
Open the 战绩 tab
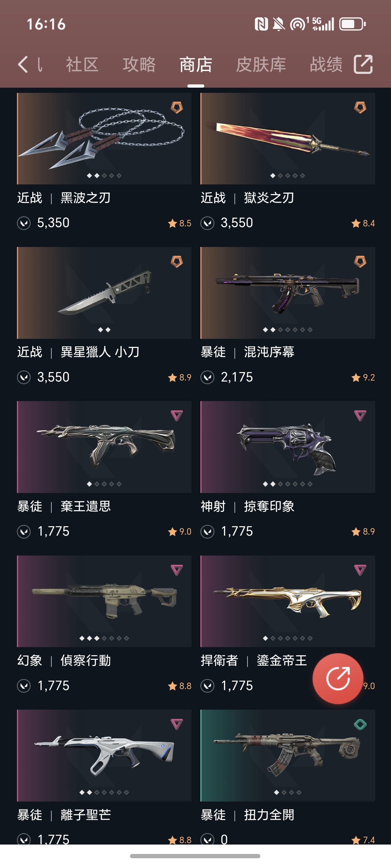pyautogui.click(x=326, y=65)
